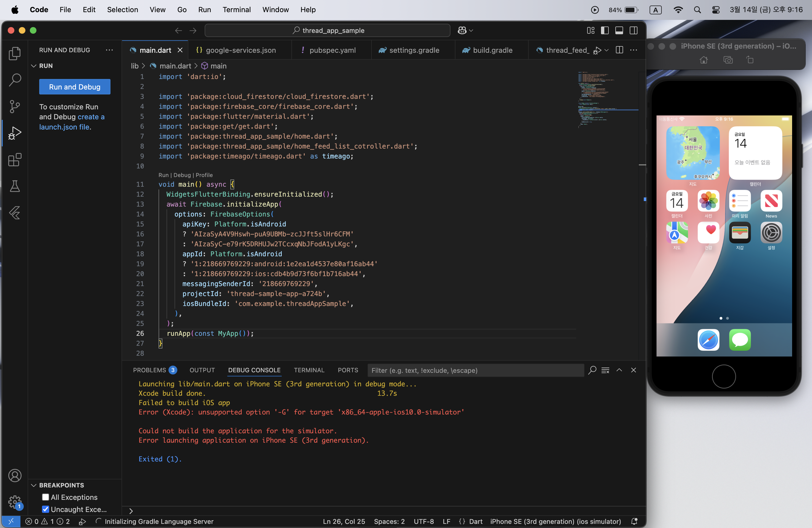Open the Search view in activity bar
This screenshot has width=812, height=528.
pyautogui.click(x=15, y=80)
